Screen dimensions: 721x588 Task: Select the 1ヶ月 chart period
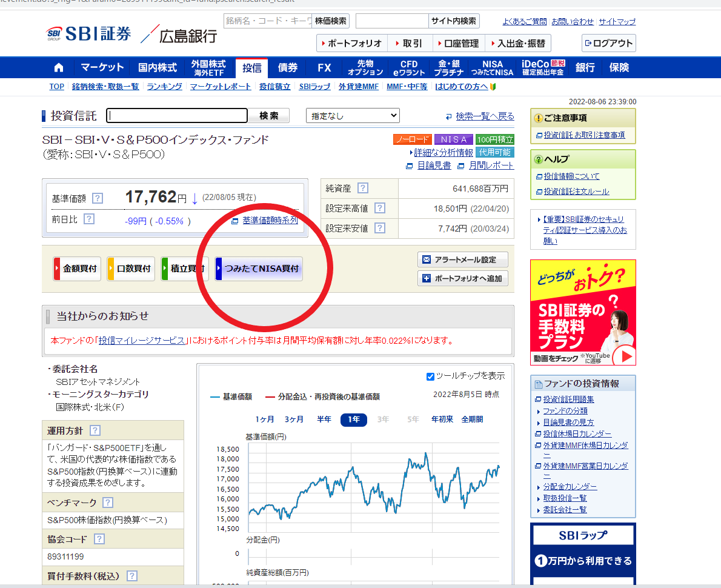(265, 419)
